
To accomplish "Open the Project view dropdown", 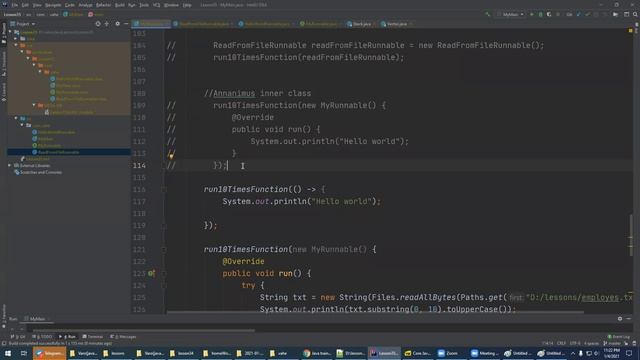I will 23,24.
